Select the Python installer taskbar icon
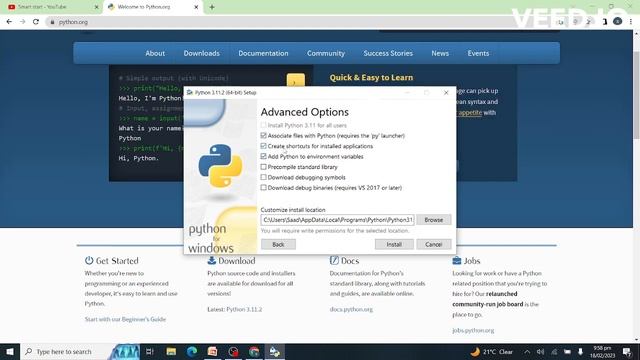Image resolution: width=640 pixels, height=360 pixels. [275, 351]
